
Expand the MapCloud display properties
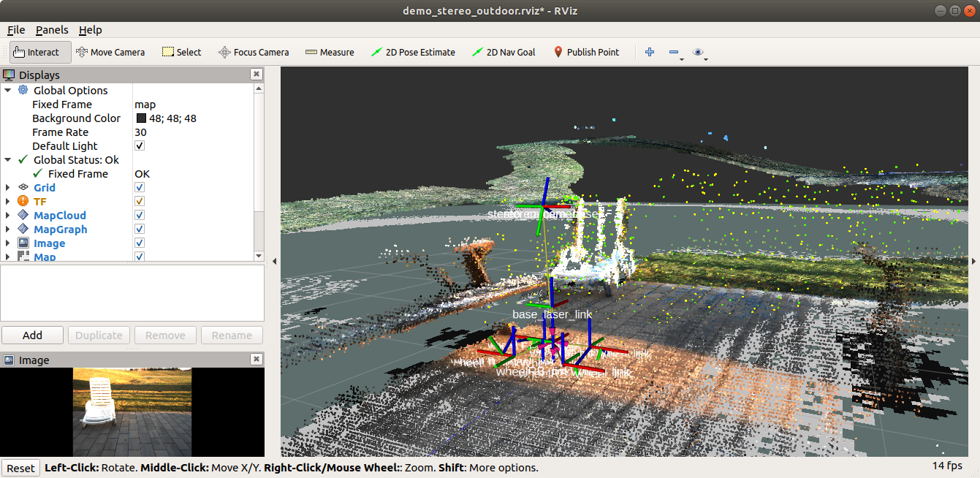(8, 215)
